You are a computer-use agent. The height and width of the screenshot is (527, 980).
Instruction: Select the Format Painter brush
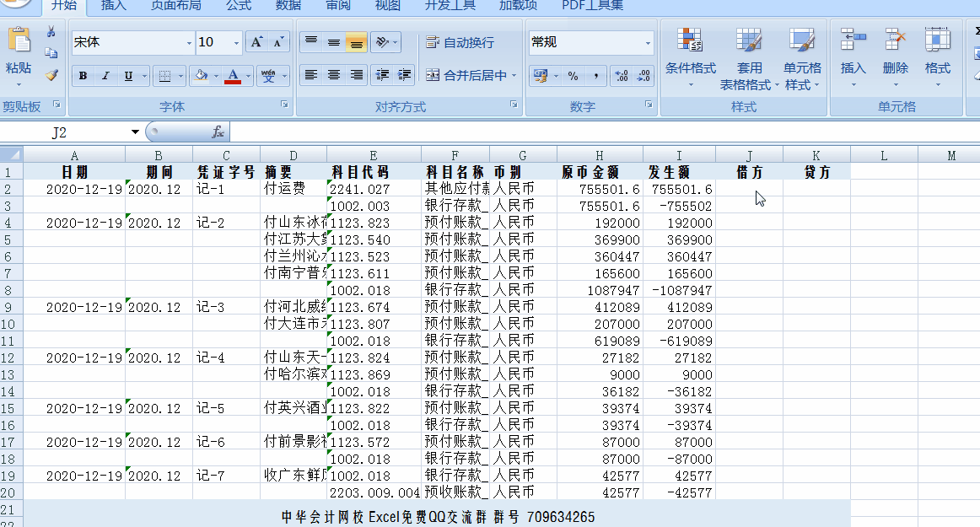click(51, 75)
